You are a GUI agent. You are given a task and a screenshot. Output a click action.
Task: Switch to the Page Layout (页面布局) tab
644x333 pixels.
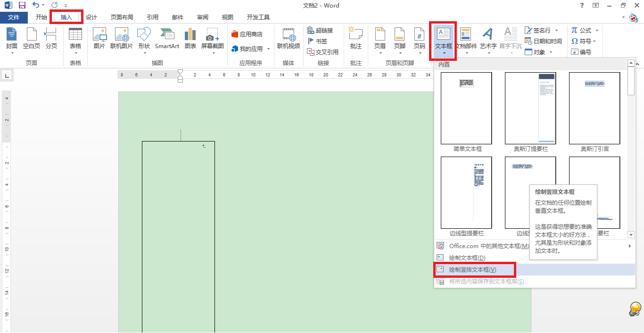click(x=122, y=17)
